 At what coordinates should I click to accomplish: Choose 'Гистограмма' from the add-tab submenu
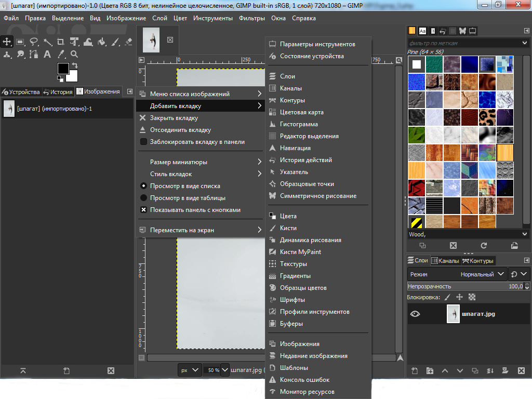click(299, 124)
